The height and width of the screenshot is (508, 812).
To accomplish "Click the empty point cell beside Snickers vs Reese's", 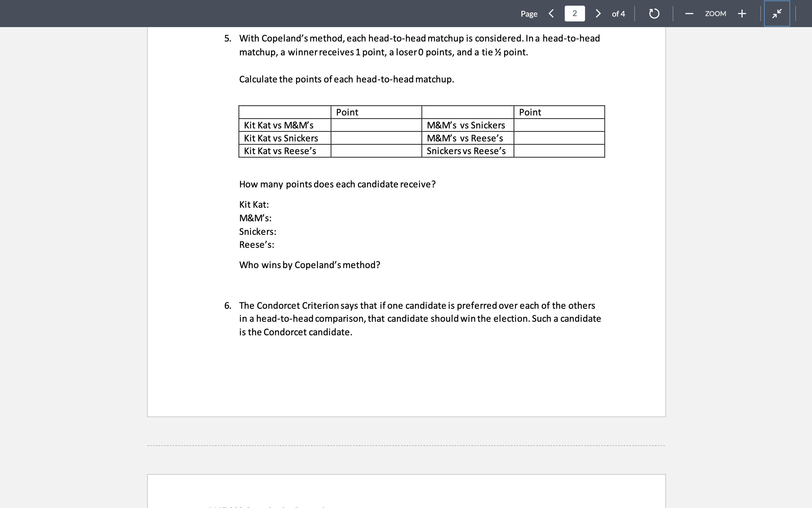I will [559, 151].
